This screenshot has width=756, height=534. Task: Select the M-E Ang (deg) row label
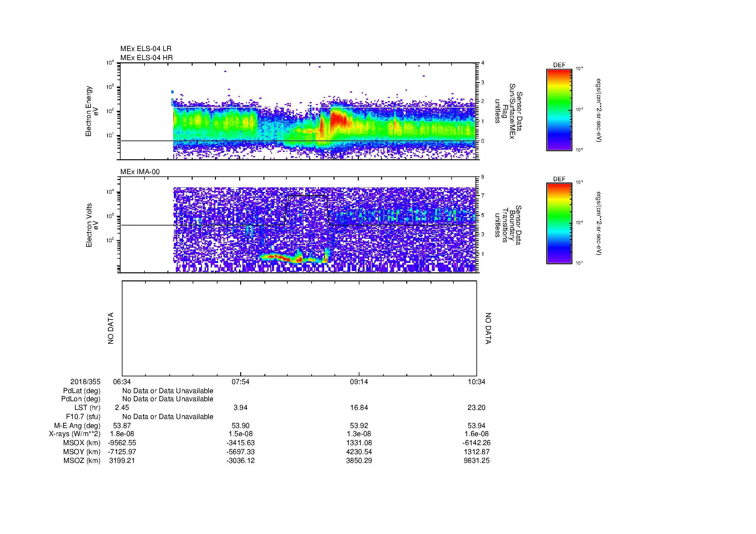(77, 426)
